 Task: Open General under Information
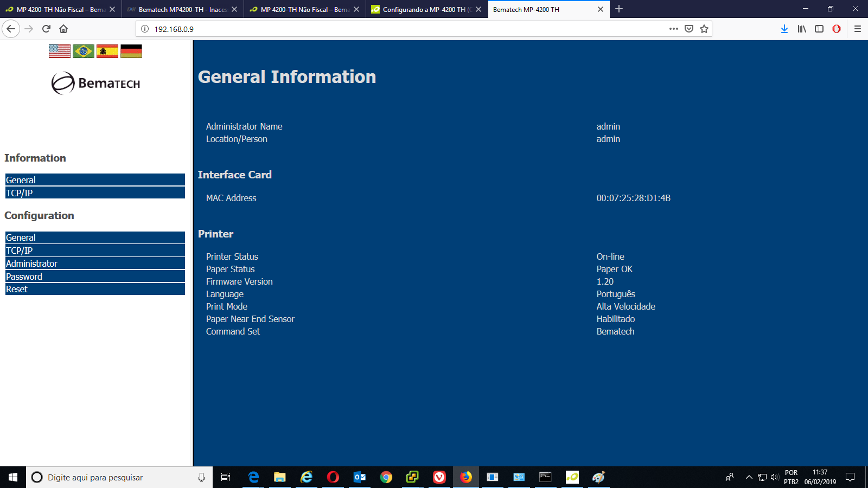click(x=95, y=180)
